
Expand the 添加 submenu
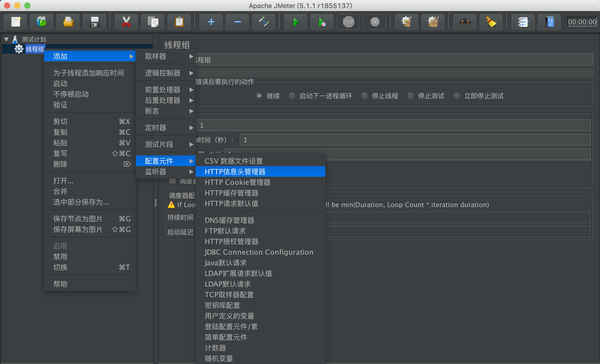[90, 56]
